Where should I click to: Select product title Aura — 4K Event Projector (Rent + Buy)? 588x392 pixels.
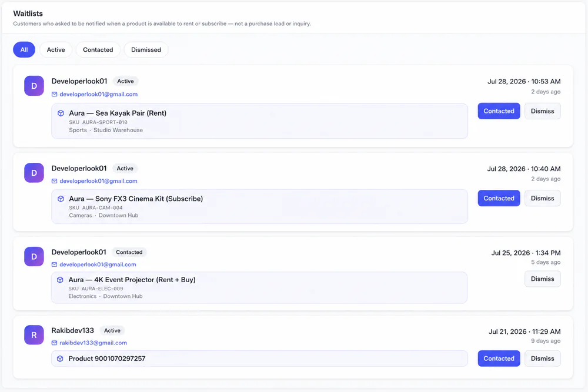pos(132,280)
